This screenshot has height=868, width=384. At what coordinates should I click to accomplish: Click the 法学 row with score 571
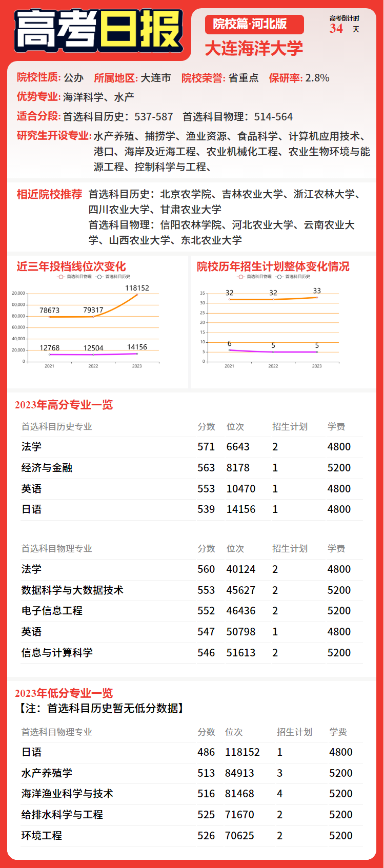[192, 447]
